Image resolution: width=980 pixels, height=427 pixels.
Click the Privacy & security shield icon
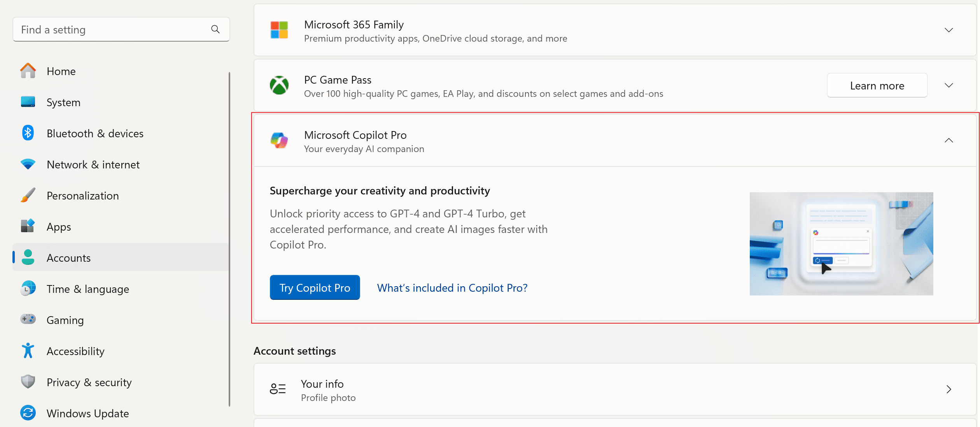(28, 382)
